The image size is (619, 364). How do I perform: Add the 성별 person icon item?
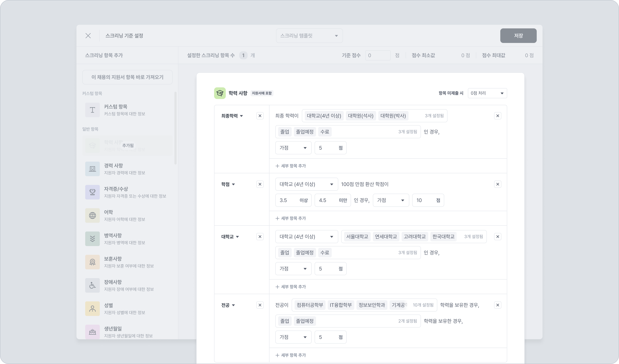(92, 309)
